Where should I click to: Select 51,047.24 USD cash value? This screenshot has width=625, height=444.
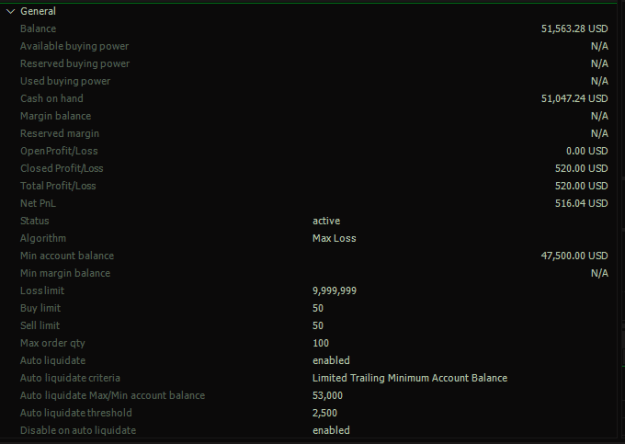pos(574,98)
